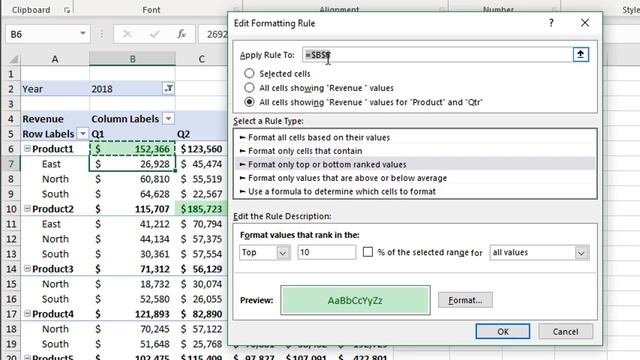Image resolution: width=640 pixels, height=360 pixels.
Task: Choose 'Format only top or bottom ranked values'
Action: point(415,164)
